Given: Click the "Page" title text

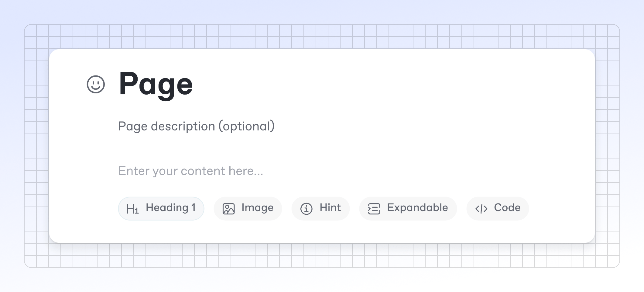Looking at the screenshot, I should tap(156, 84).
